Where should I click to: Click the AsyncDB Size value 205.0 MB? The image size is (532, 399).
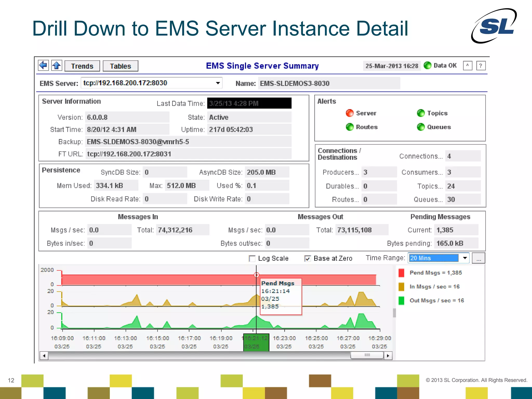pos(267,172)
